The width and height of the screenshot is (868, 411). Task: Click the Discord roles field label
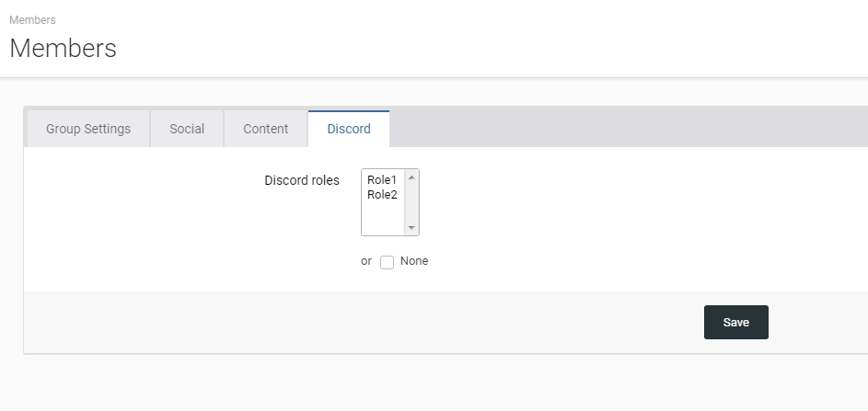tap(302, 180)
